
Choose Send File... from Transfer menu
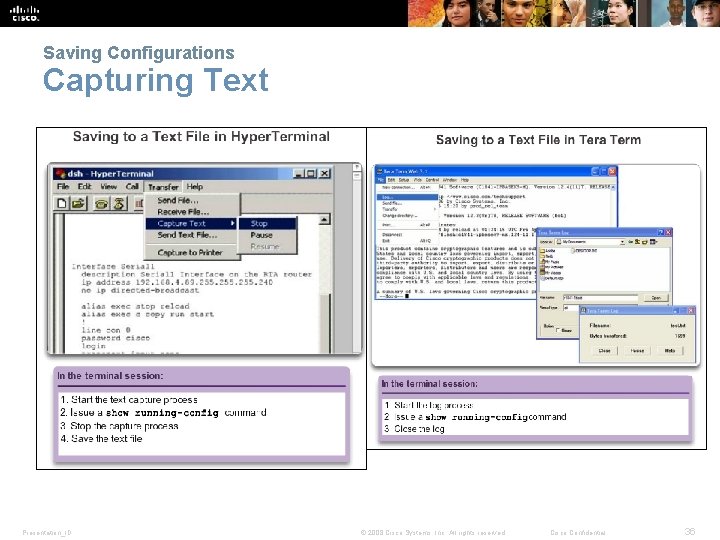pos(192,200)
